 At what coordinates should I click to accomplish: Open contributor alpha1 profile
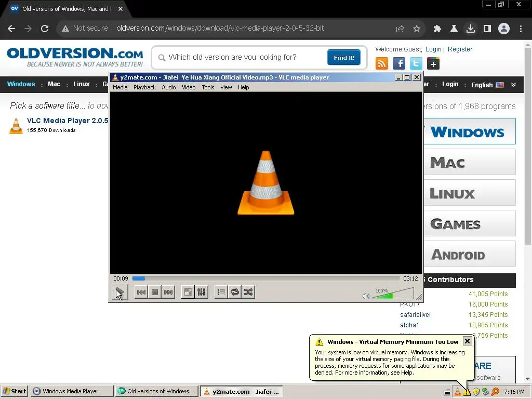pyautogui.click(x=409, y=325)
